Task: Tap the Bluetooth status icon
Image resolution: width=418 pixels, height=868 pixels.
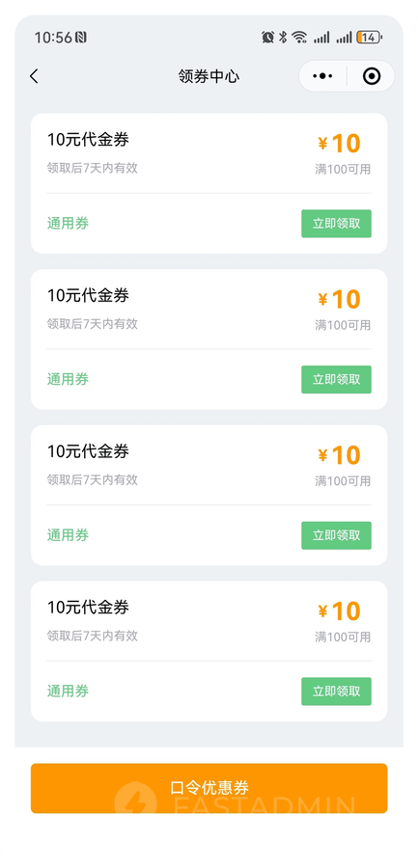Action: (x=283, y=37)
